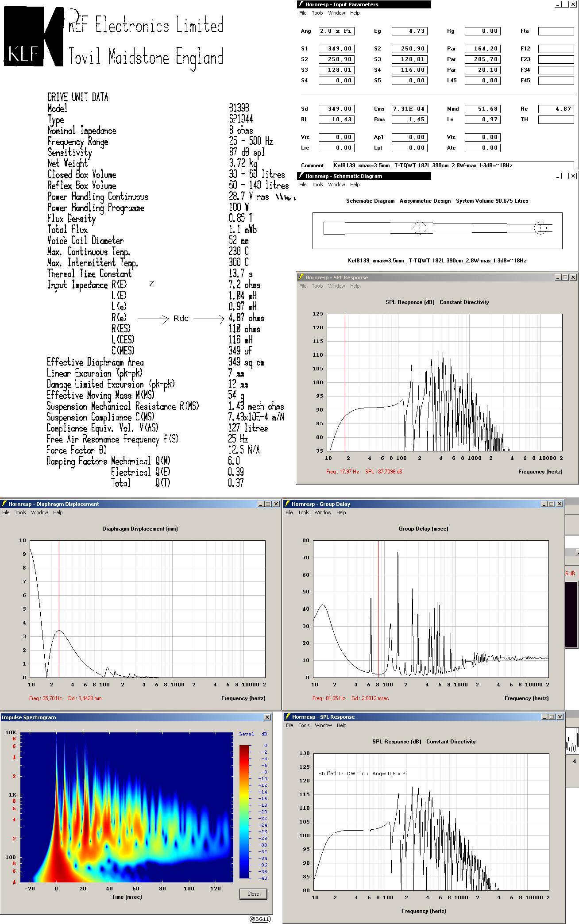Minimize the upper SPL Response window
579x924 pixels.
[x=558, y=277]
